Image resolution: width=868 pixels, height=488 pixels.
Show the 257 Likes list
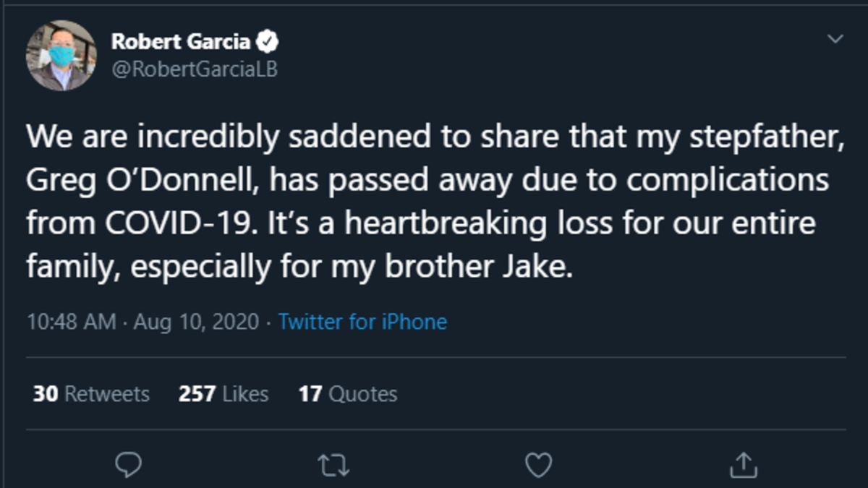[x=224, y=394]
